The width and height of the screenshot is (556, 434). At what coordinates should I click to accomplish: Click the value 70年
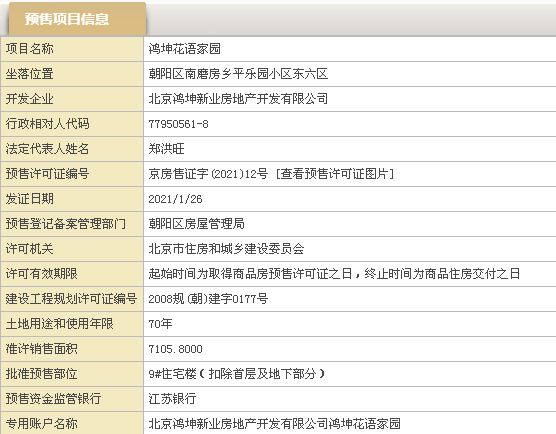tap(160, 324)
